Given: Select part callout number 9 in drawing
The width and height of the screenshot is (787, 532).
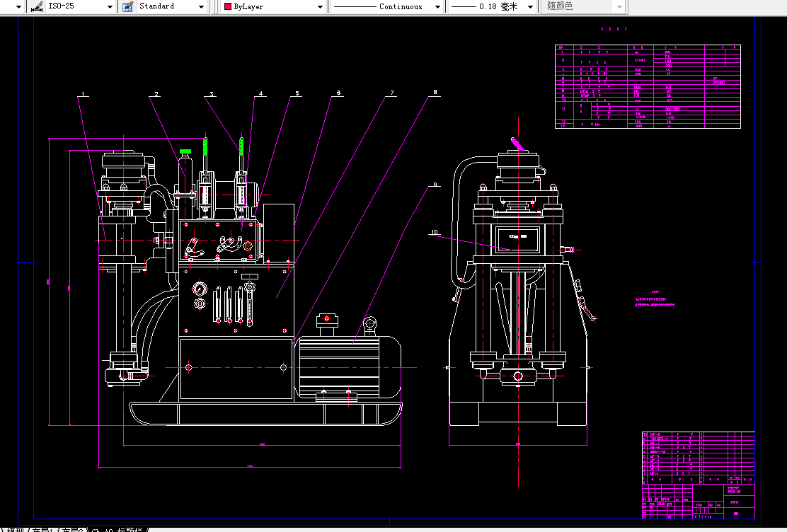Looking at the screenshot, I should point(435,185).
